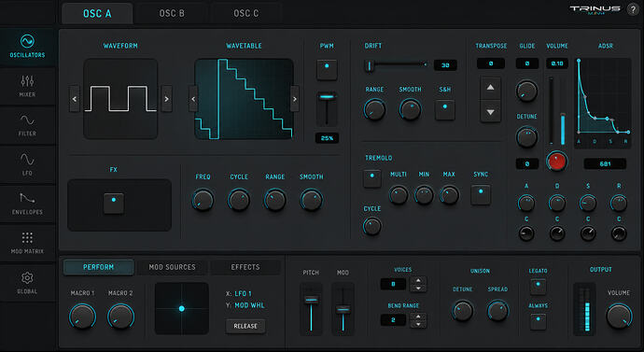This screenshot has height=352, width=644.
Task: Select next wavetable with right arrow
Action: 295,99
